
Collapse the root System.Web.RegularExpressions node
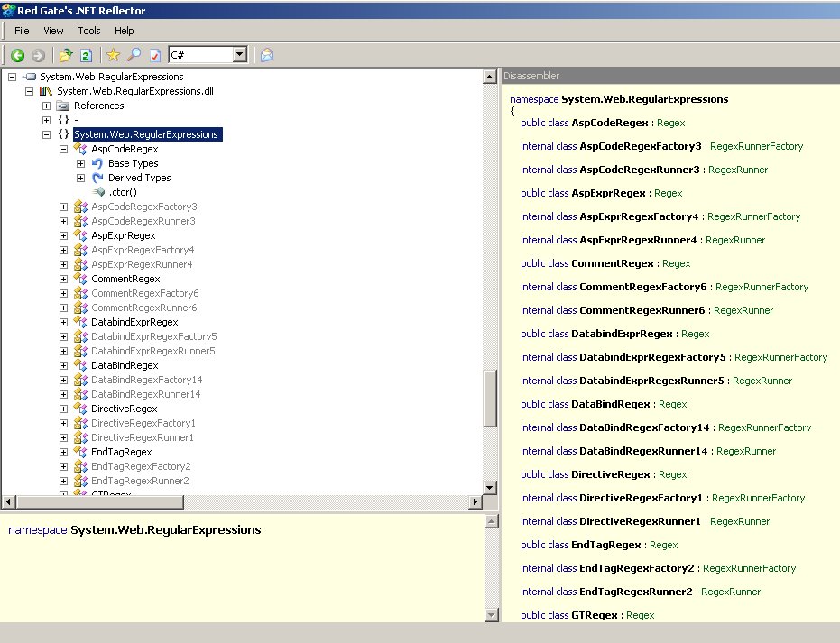coord(12,77)
